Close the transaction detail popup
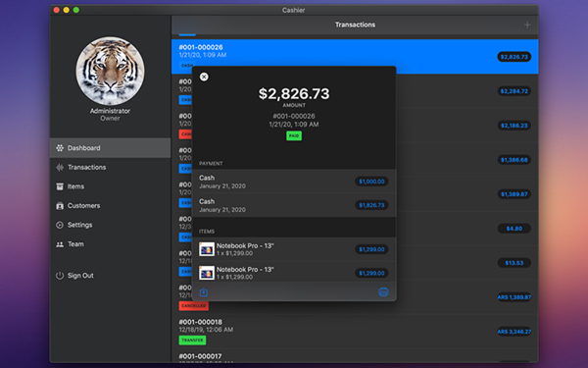588x368 pixels. click(x=204, y=77)
